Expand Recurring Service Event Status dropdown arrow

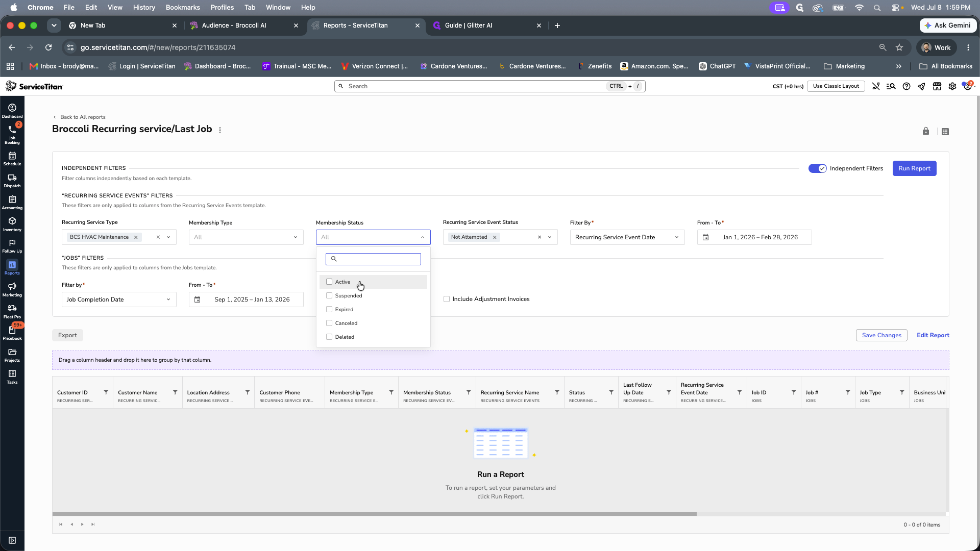tap(550, 237)
